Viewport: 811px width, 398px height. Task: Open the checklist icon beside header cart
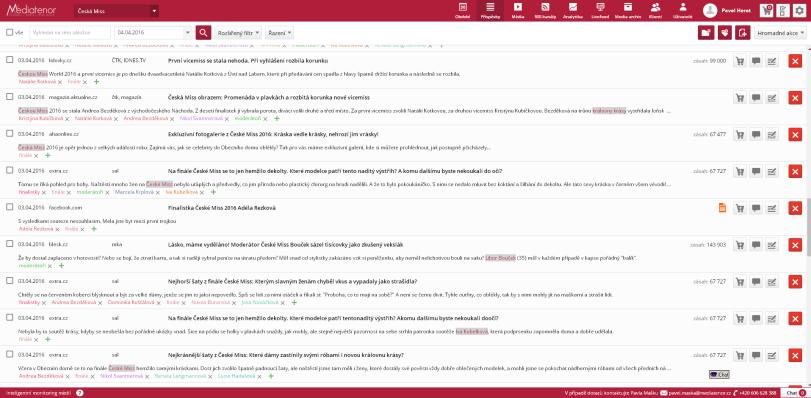[783, 10]
